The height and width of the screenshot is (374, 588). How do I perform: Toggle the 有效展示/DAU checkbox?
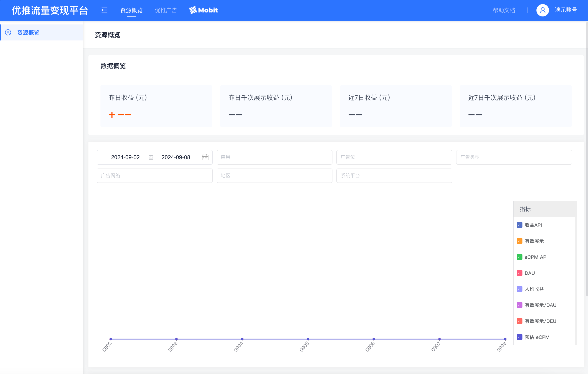[x=519, y=305]
